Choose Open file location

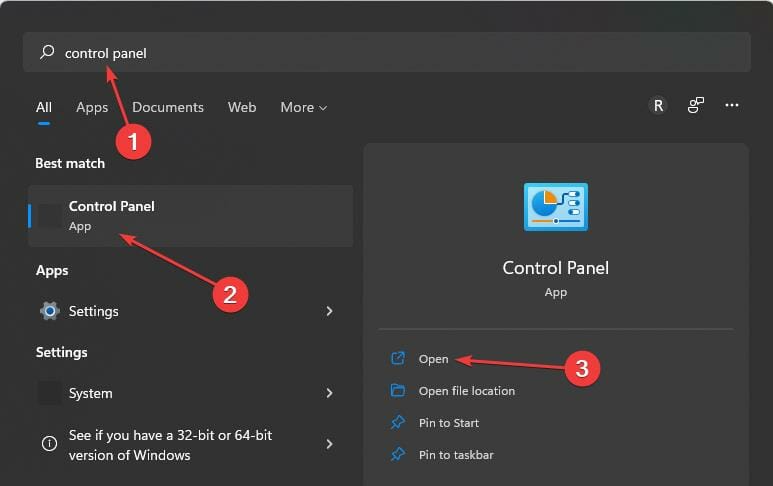click(466, 391)
